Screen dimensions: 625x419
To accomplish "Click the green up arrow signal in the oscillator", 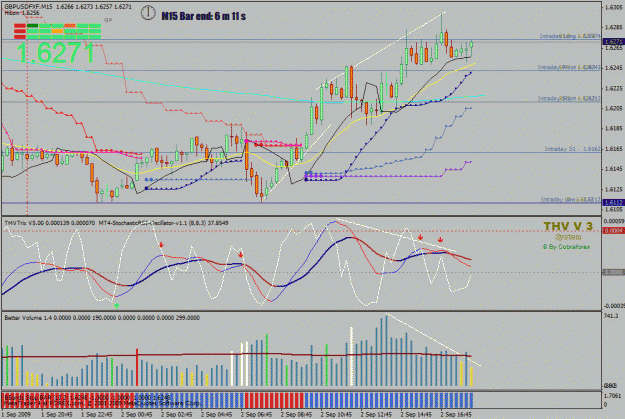I will coord(116,306).
